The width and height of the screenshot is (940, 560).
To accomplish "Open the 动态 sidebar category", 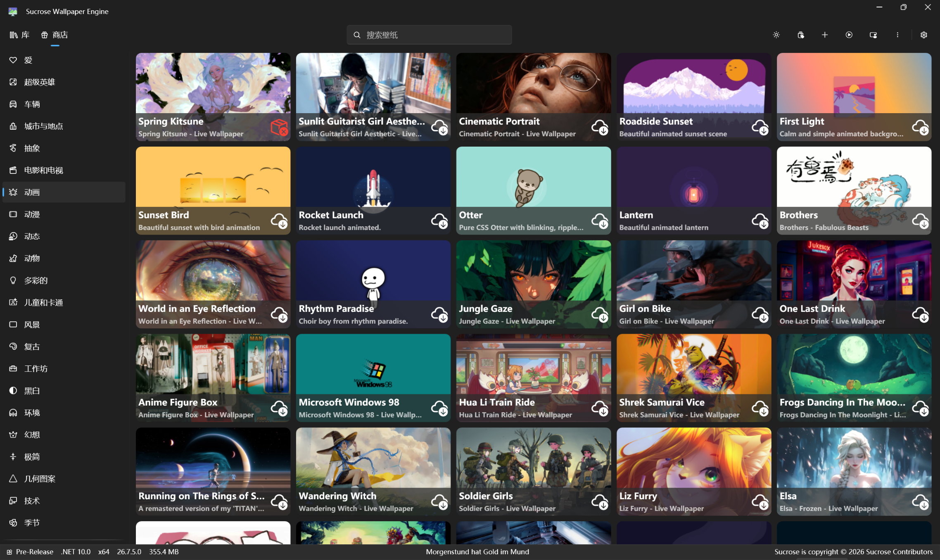I will tap(64, 236).
